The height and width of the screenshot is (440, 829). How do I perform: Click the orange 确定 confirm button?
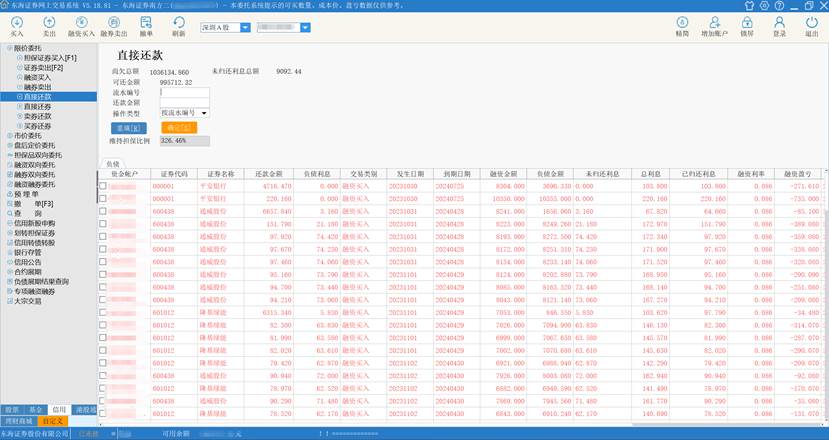click(x=179, y=128)
